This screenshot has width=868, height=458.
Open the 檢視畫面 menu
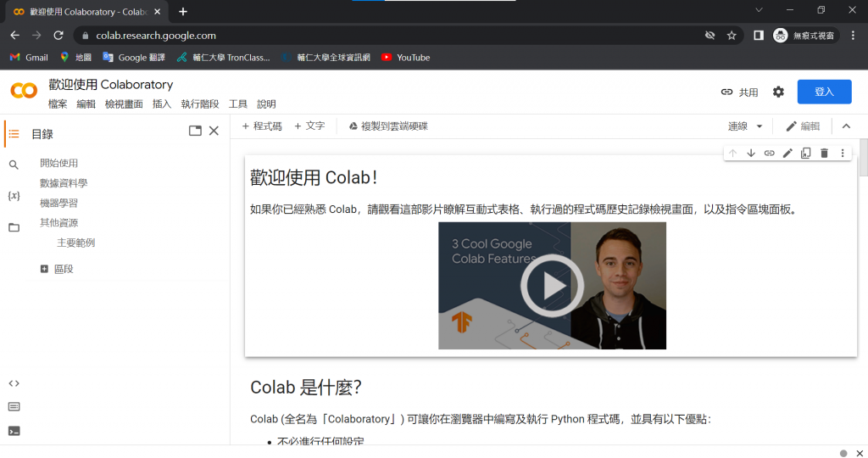[x=124, y=104]
